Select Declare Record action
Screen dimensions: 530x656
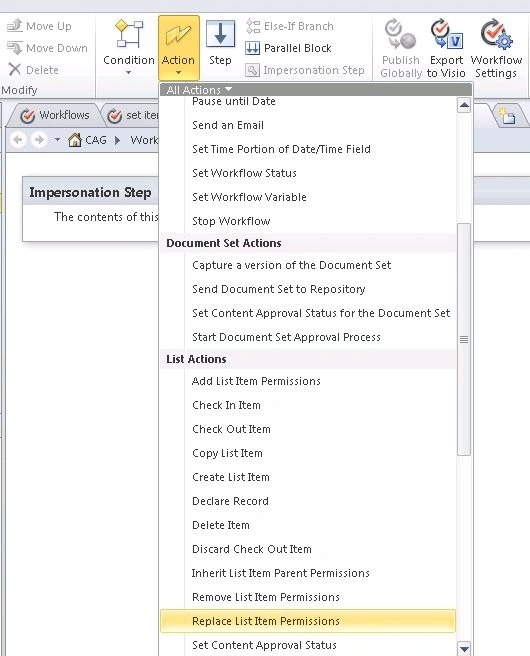[x=230, y=501]
